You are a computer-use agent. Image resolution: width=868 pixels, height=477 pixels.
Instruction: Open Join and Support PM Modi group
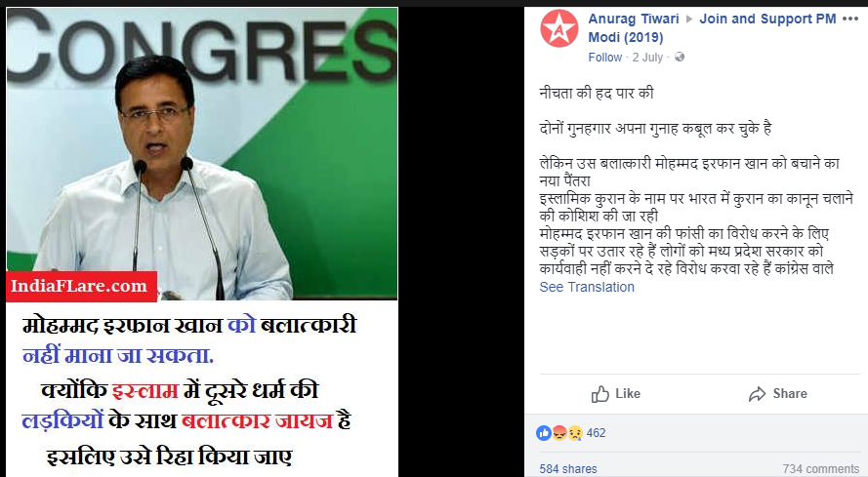pyautogui.click(x=712, y=27)
